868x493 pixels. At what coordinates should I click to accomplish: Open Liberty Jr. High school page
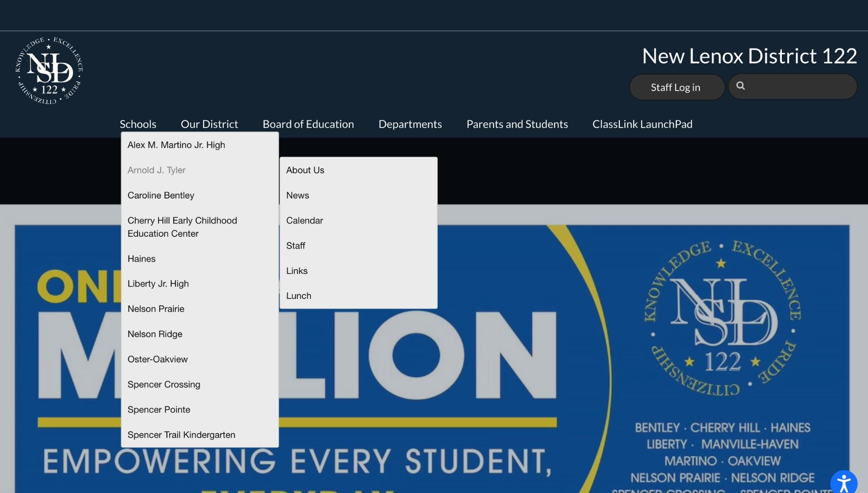[158, 283]
